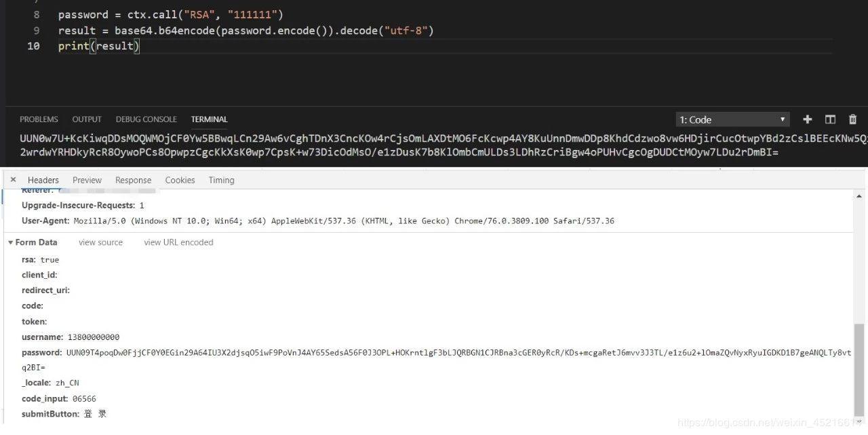Select the OUTPUT panel tab
The image size is (868, 435).
click(86, 119)
